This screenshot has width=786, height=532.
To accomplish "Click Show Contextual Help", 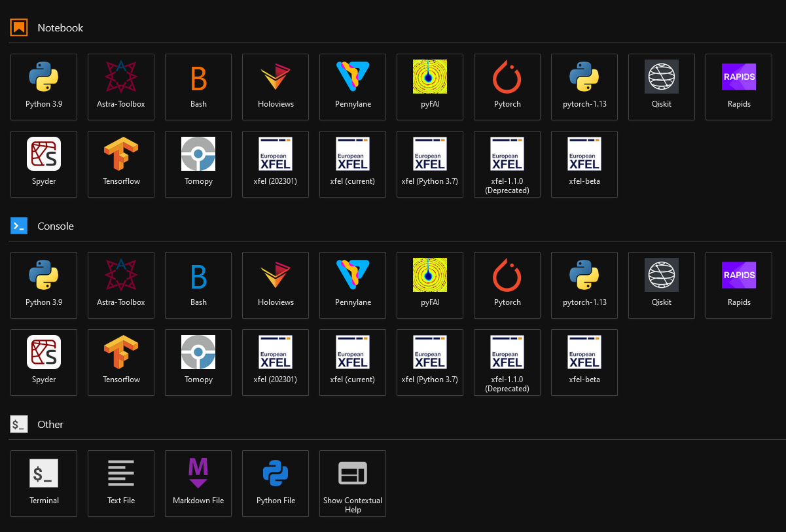I will [353, 483].
